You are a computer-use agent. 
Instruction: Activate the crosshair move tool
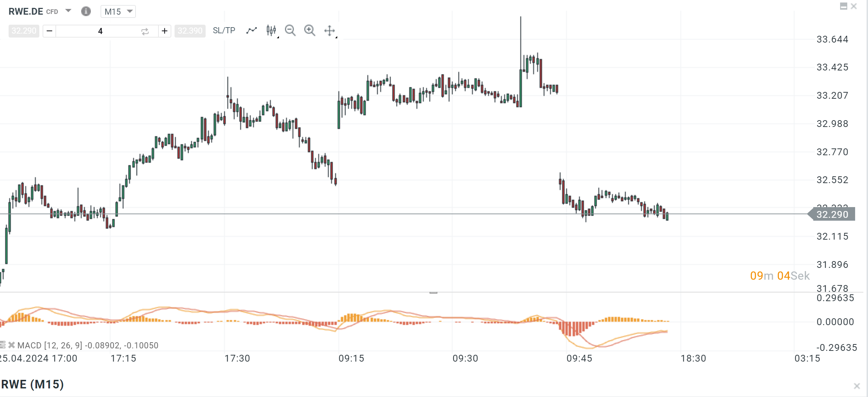[x=329, y=31]
